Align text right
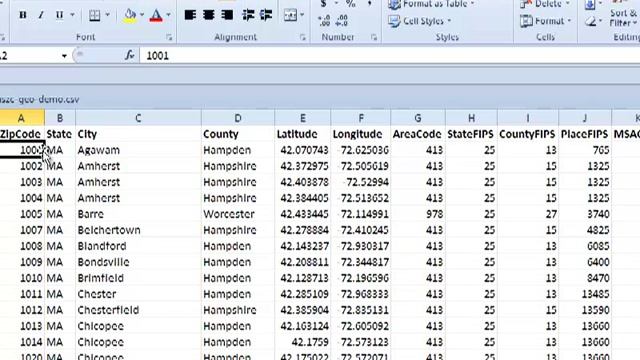This screenshot has width=640, height=360. tap(227, 16)
